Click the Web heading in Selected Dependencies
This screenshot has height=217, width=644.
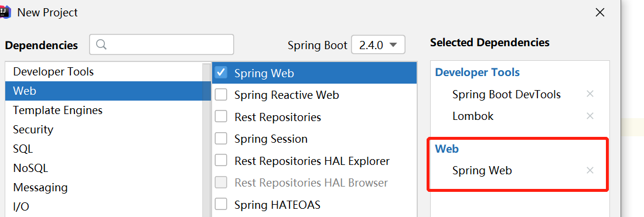click(447, 149)
